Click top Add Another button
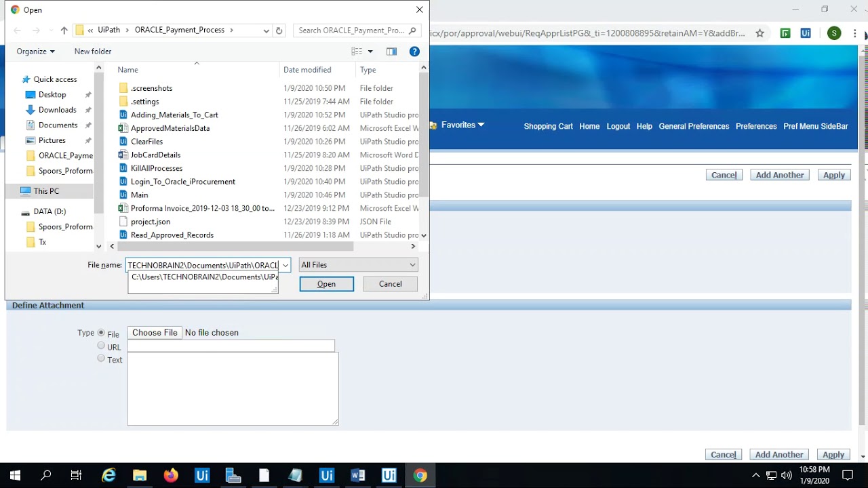Viewport: 868px width, 488px height. [780, 175]
